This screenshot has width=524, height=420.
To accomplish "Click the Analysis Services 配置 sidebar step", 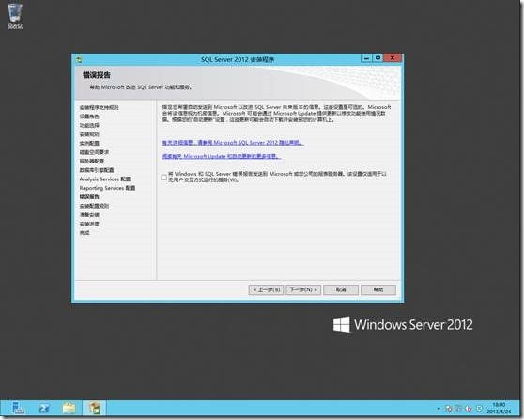I will (105, 179).
